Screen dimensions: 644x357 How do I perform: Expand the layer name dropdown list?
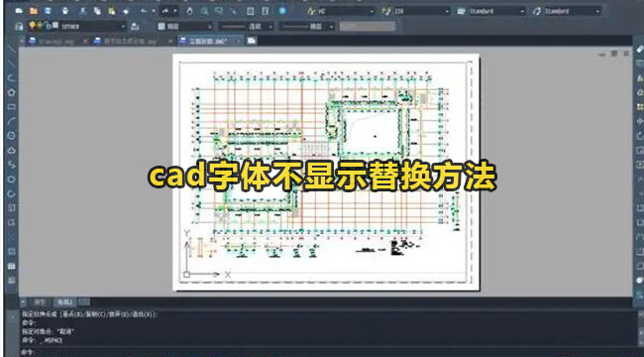pyautogui.click(x=123, y=27)
